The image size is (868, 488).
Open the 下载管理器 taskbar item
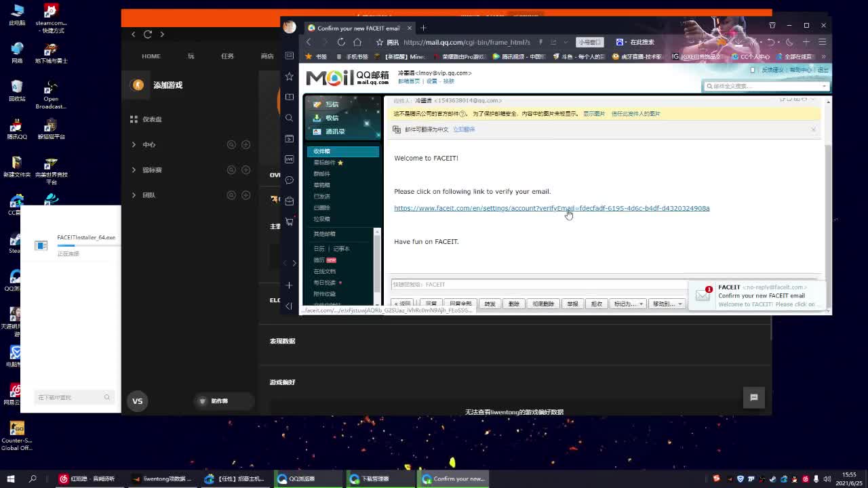pyautogui.click(x=374, y=479)
